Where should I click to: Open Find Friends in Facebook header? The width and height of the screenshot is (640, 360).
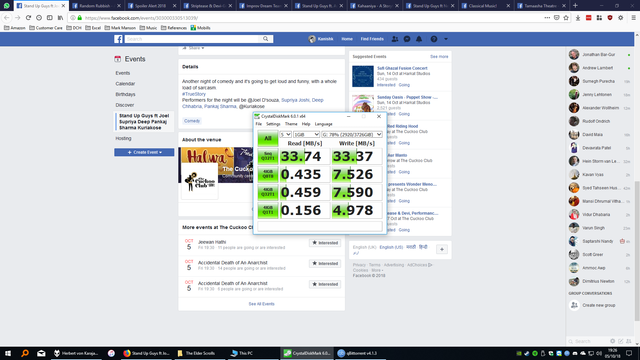click(x=372, y=39)
